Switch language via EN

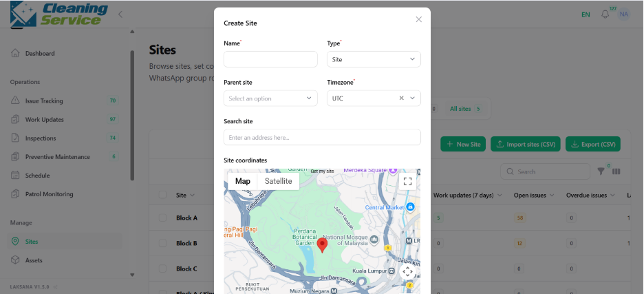pyautogui.click(x=586, y=14)
